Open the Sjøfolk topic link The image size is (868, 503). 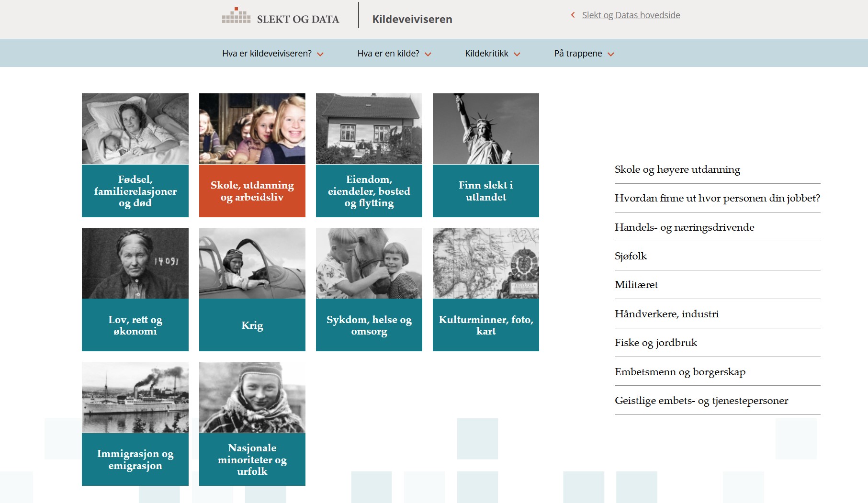pyautogui.click(x=631, y=256)
